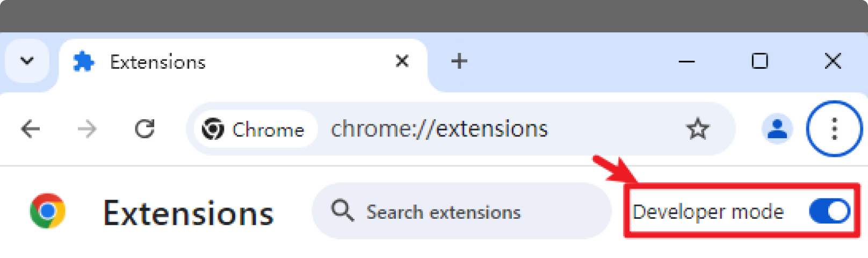This screenshot has width=868, height=258.
Task: Open the profile avatar menu
Action: [x=777, y=130]
